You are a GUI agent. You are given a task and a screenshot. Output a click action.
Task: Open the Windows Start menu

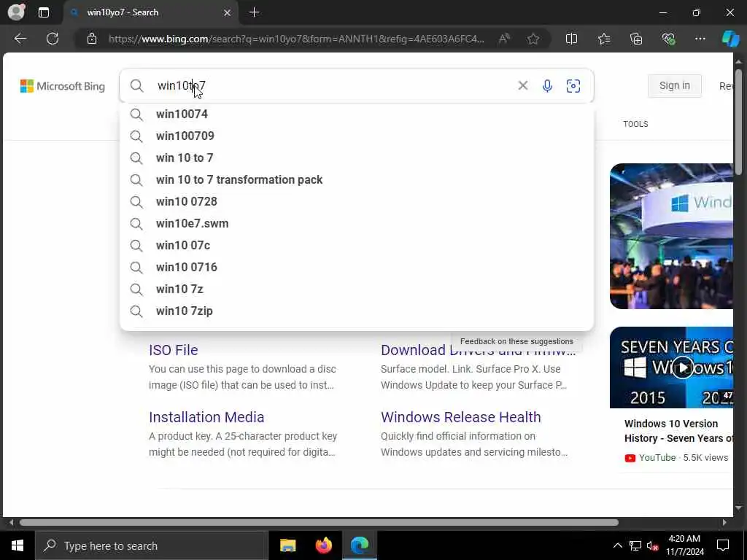pyautogui.click(x=18, y=545)
